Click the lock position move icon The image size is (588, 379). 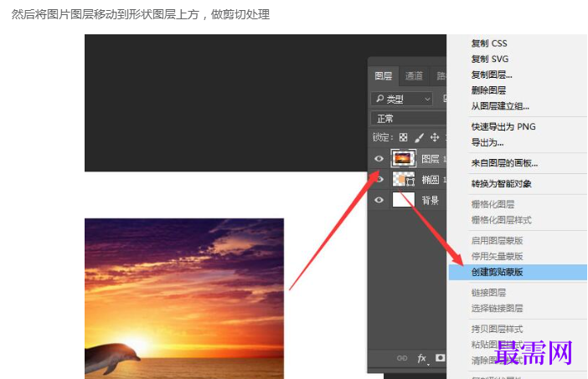[x=435, y=137]
